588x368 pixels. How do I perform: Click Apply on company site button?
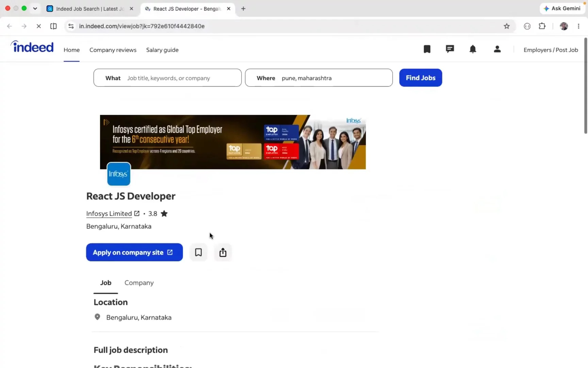coord(134,252)
